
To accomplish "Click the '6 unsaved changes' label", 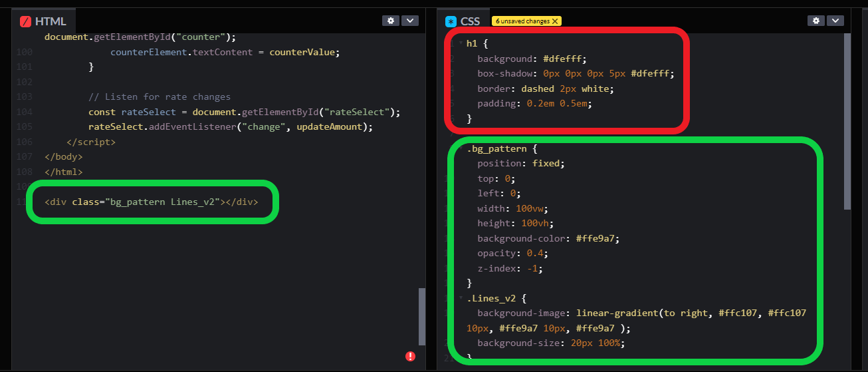I will 522,21.
